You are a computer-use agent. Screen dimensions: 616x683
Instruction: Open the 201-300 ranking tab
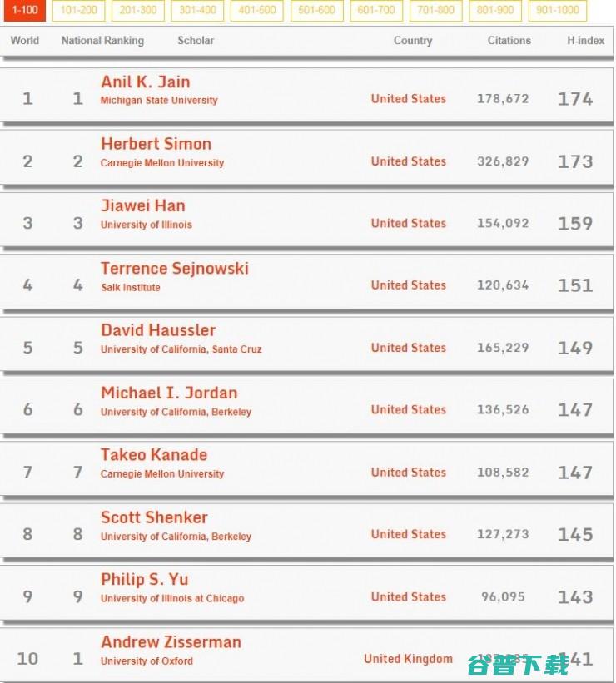tap(137, 10)
